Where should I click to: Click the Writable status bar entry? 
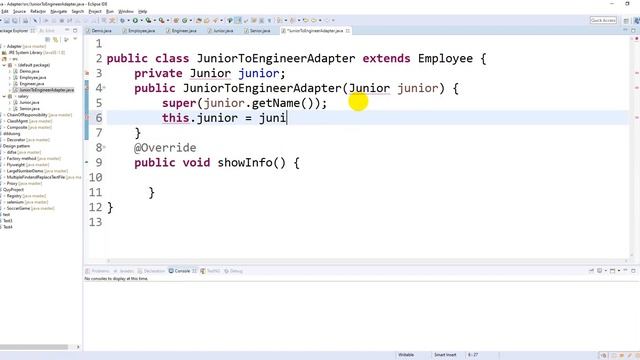pos(406,355)
